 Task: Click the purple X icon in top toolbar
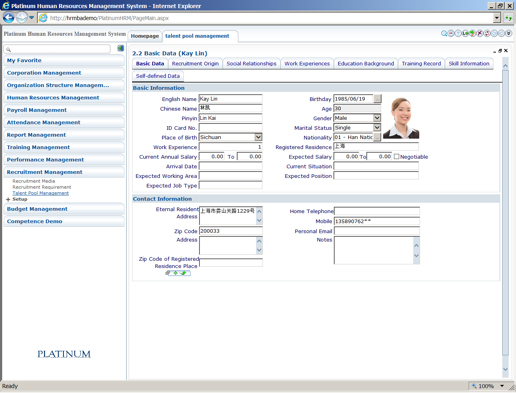tap(480, 33)
